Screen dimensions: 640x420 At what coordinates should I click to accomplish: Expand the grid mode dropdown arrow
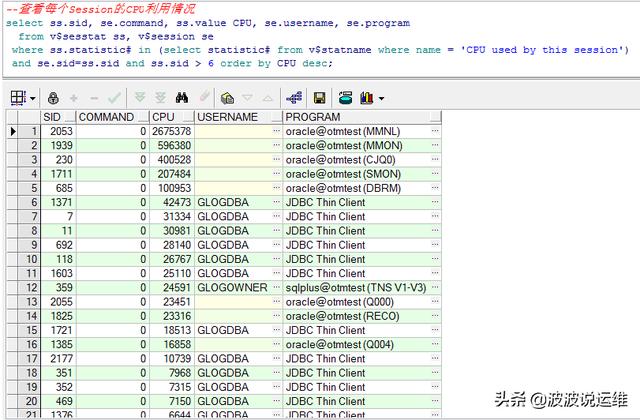(33, 98)
